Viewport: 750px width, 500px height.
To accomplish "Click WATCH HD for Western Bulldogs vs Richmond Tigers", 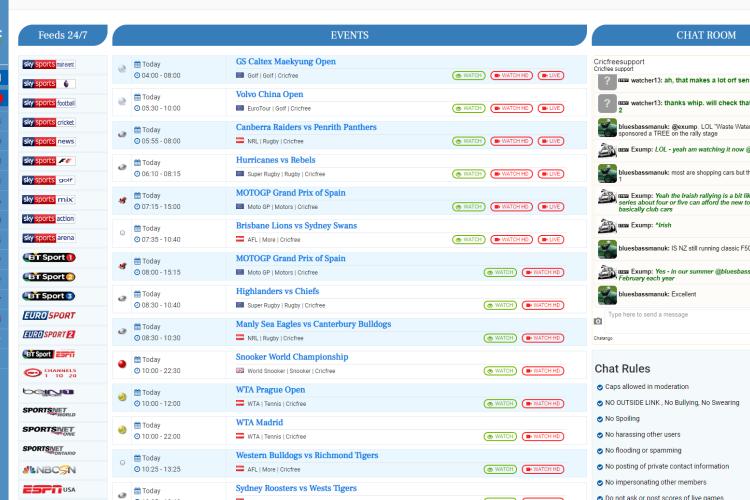I will (x=543, y=469).
